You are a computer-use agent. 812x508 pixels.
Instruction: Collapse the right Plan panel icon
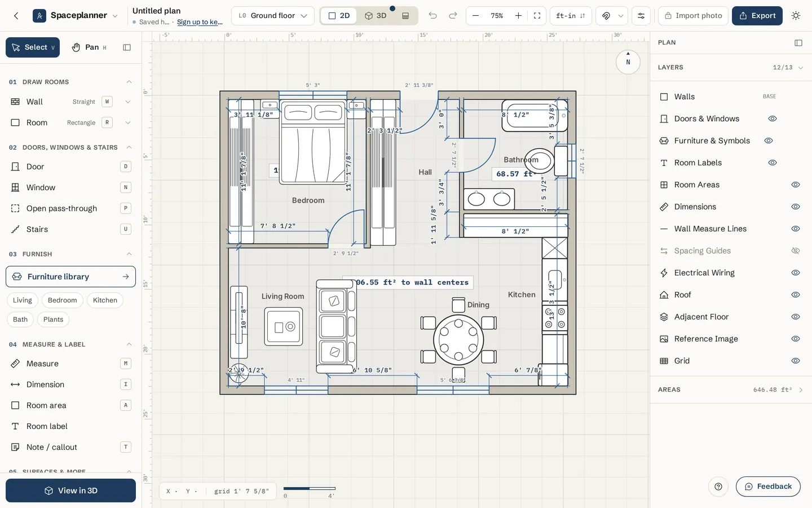tap(798, 43)
